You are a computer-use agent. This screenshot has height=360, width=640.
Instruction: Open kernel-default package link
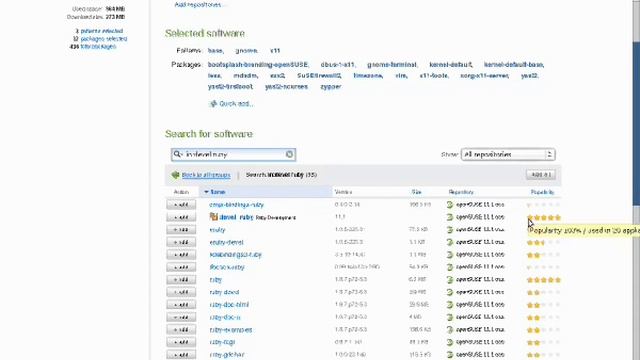(451, 64)
